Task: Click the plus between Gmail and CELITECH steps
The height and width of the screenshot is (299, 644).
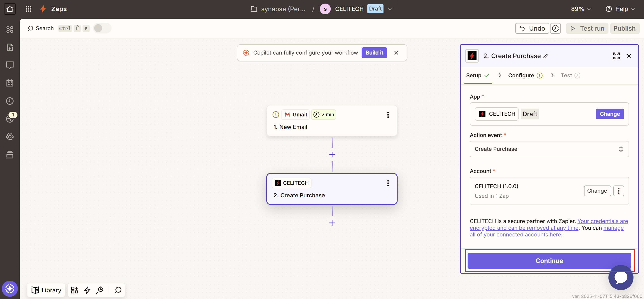Action: (x=332, y=155)
